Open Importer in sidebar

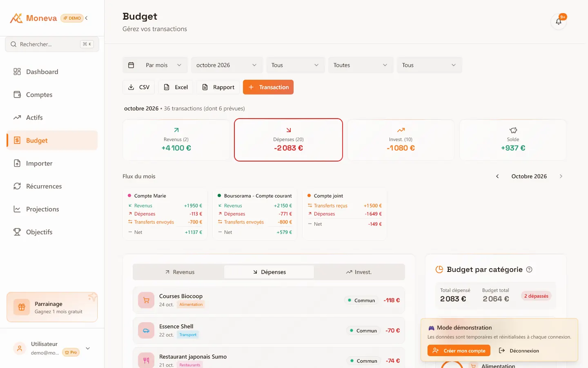[52, 163]
